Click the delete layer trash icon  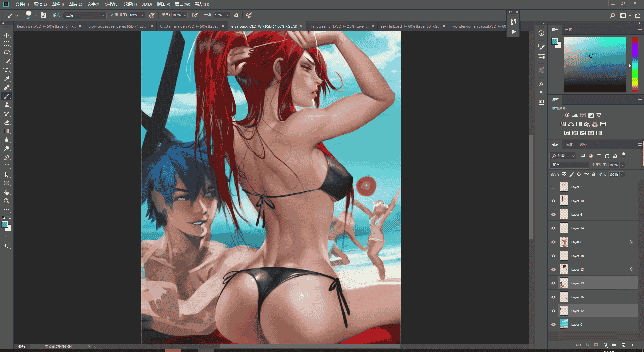pyautogui.click(x=632, y=345)
